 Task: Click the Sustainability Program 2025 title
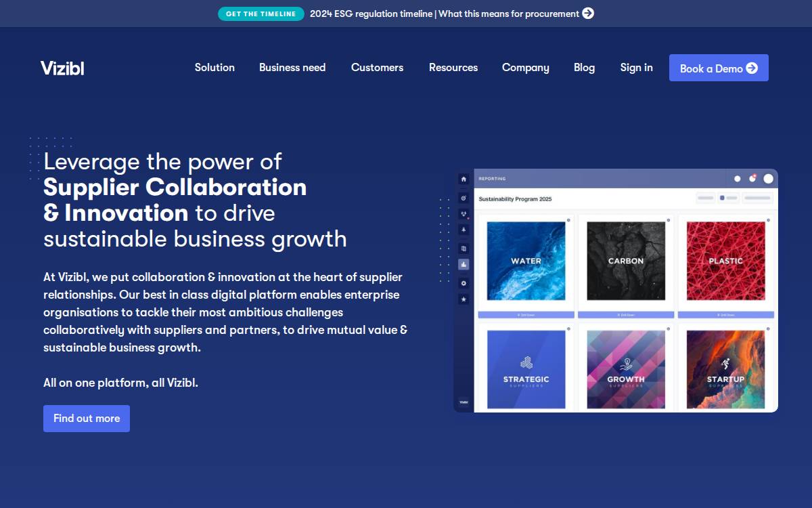coord(515,199)
